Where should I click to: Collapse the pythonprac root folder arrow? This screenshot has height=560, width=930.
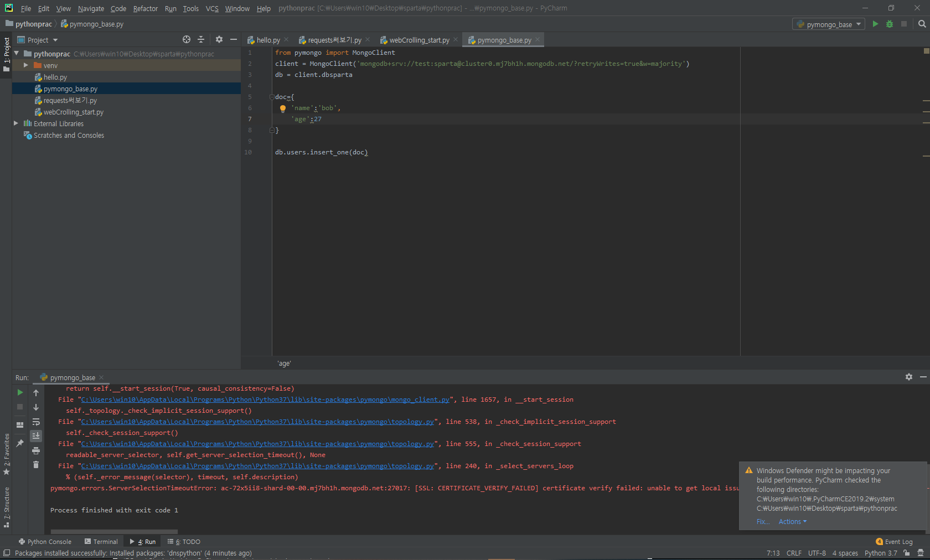coord(17,54)
